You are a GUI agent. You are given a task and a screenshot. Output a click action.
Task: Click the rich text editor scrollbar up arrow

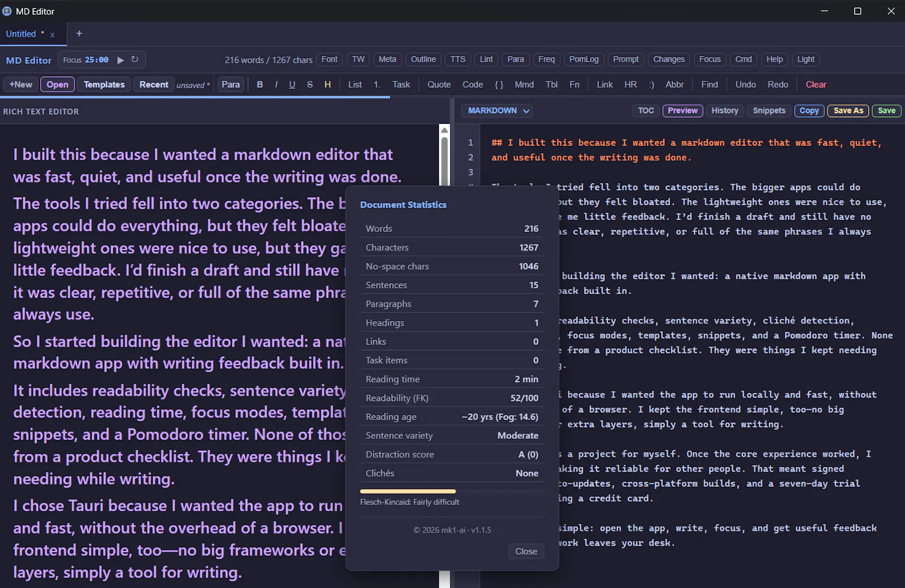pyautogui.click(x=445, y=130)
